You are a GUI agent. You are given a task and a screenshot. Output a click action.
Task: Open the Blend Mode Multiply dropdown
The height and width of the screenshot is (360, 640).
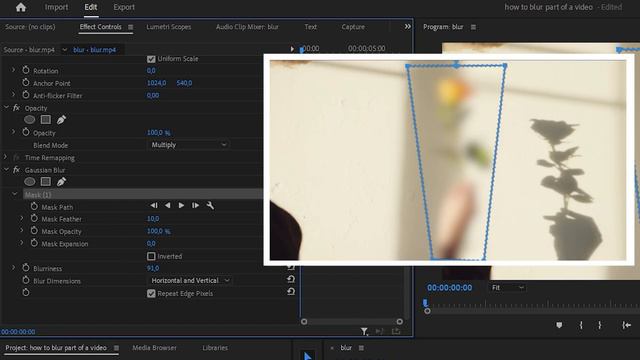coord(188,144)
